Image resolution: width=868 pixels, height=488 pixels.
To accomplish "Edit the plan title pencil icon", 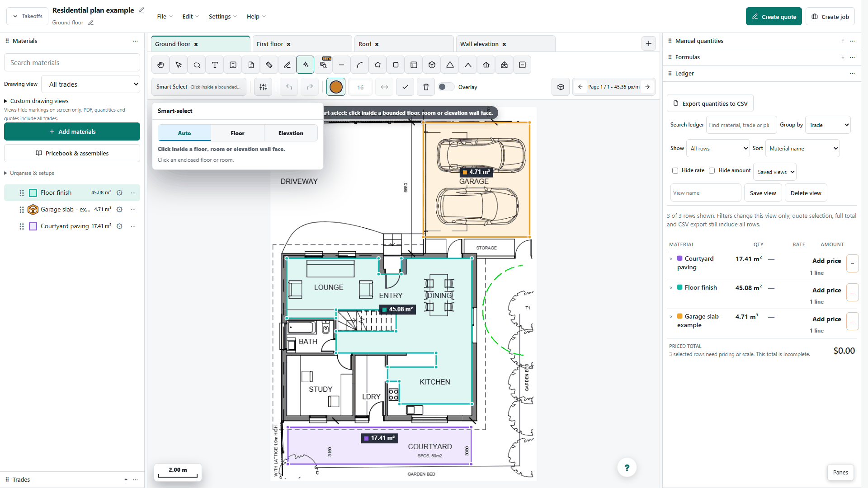I will [x=142, y=10].
